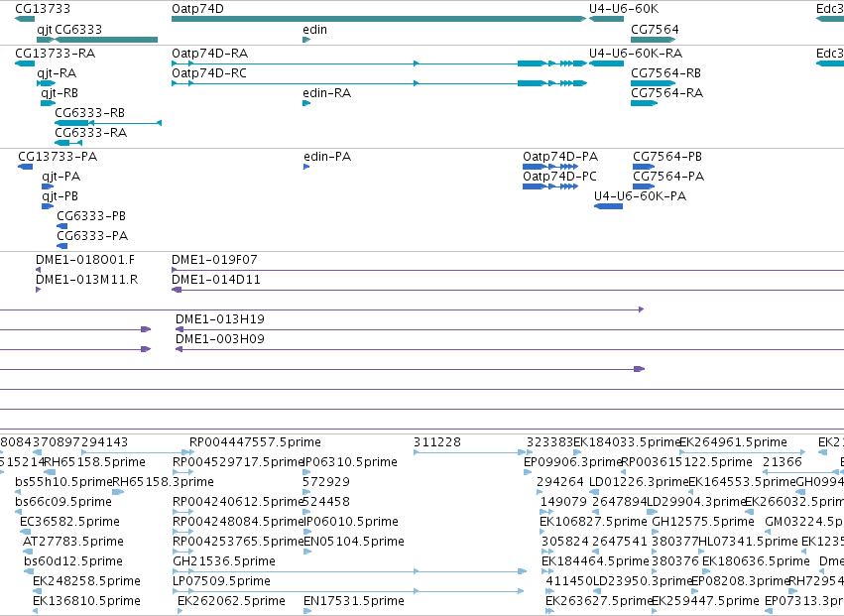Select the DME1-013H19 BAC label
Screen dimensions: 844x616
click(x=220, y=319)
